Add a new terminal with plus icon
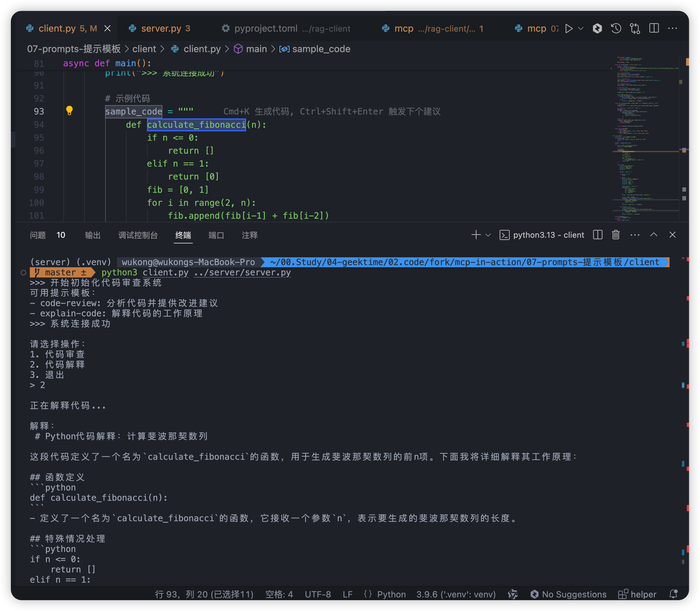Image resolution: width=700 pixels, height=611 pixels. [476, 235]
